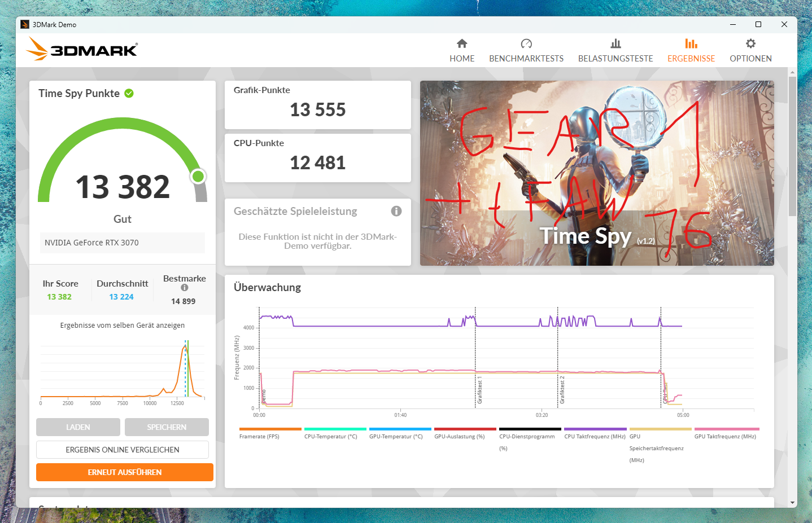812x523 pixels.
Task: Click the main score 13 382 in gauge
Action: coord(123,187)
